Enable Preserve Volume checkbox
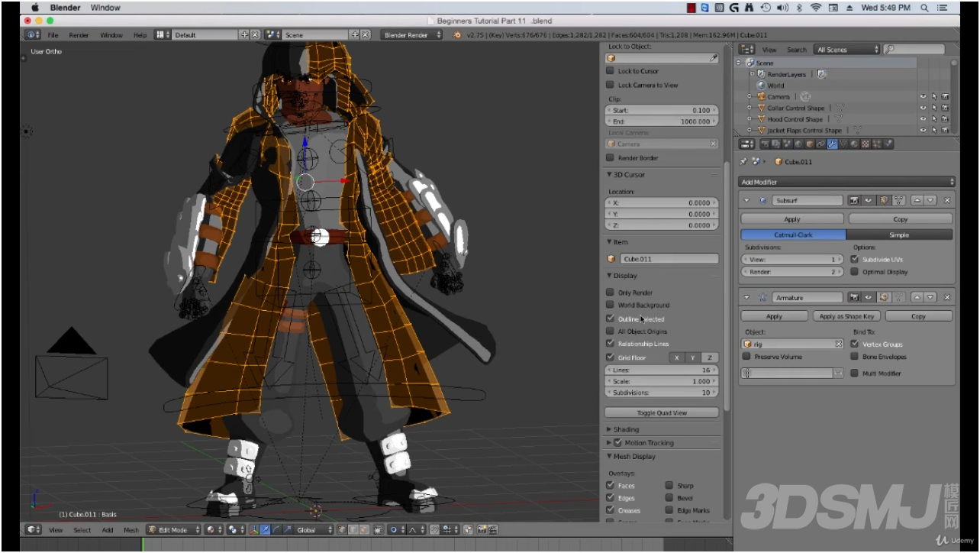 [747, 357]
